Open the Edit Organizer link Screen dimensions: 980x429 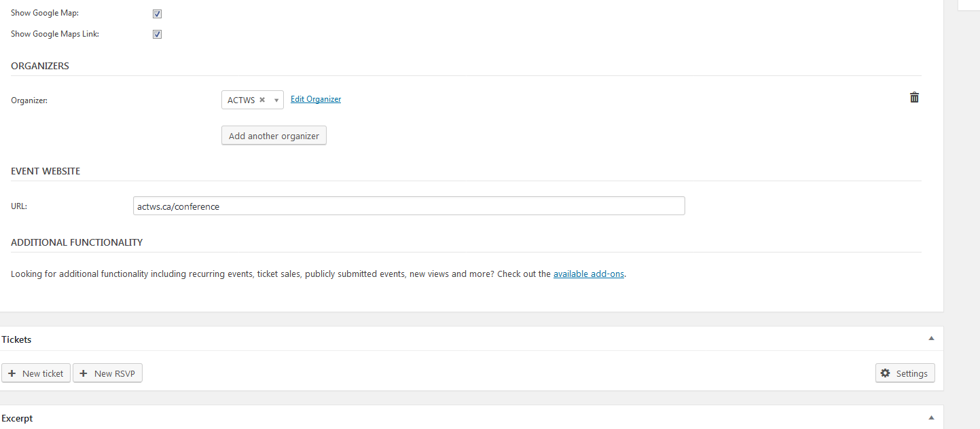pyautogui.click(x=316, y=99)
